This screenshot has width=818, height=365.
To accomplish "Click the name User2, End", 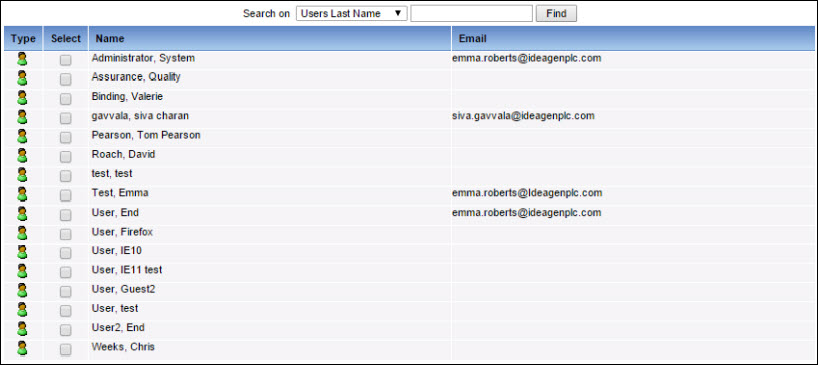I will [118, 328].
